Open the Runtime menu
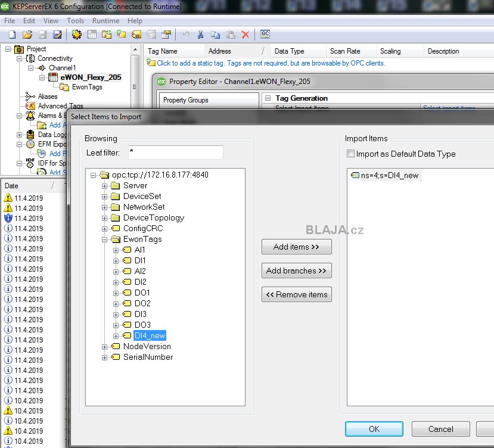 (x=106, y=21)
